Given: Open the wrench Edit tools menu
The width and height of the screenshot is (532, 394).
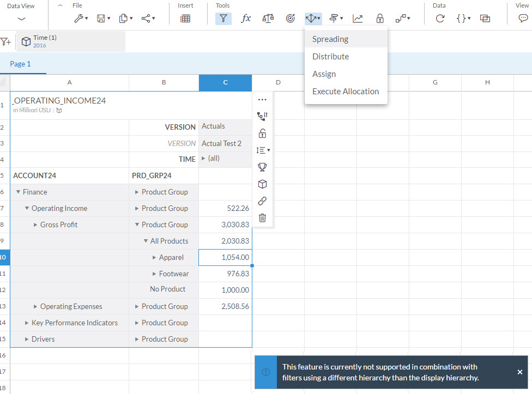Looking at the screenshot, I should 81,19.
